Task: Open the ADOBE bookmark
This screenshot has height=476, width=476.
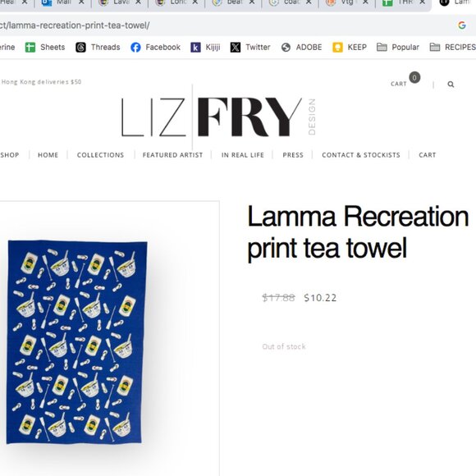Action: 301,48
